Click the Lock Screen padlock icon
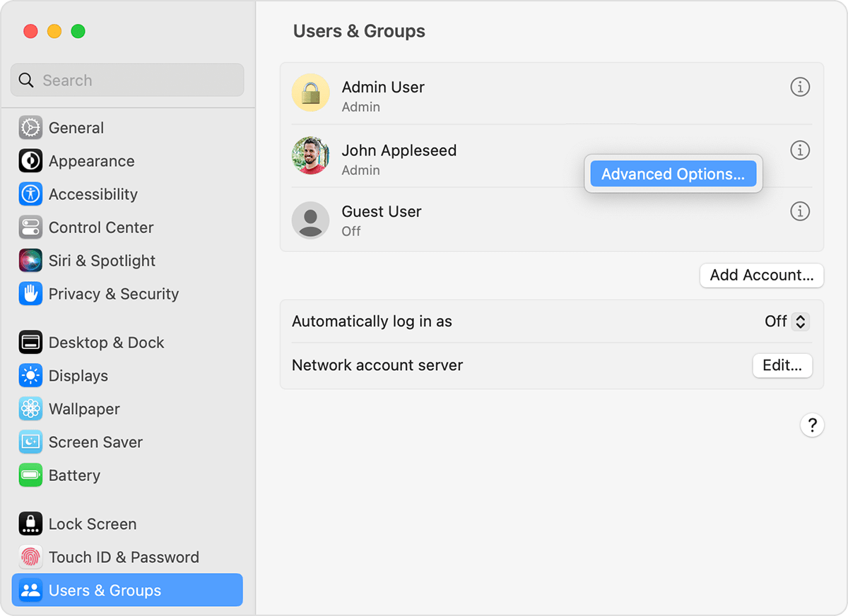 [x=30, y=524]
